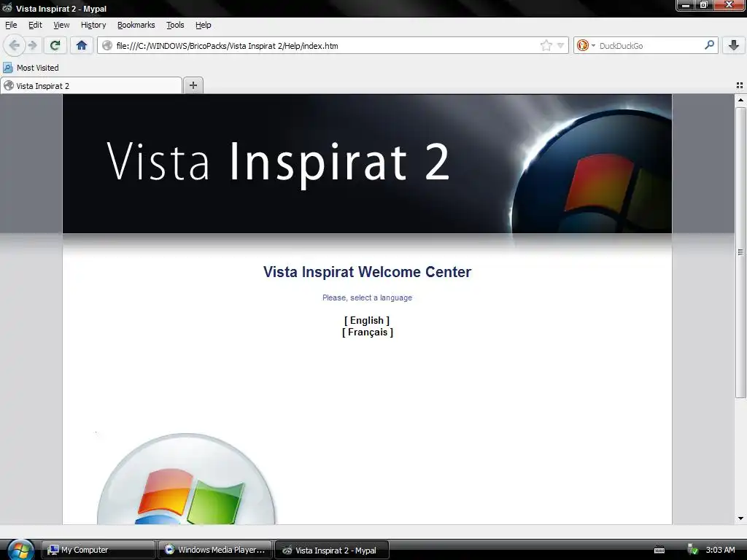Viewport: 747px width, 560px height.
Task: Open the File menu
Action: coord(11,25)
